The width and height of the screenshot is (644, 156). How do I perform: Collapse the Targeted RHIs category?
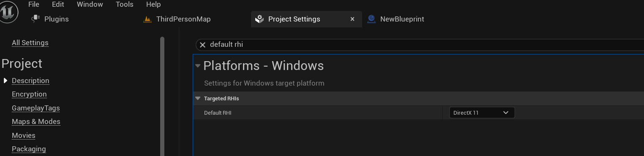coord(198,98)
